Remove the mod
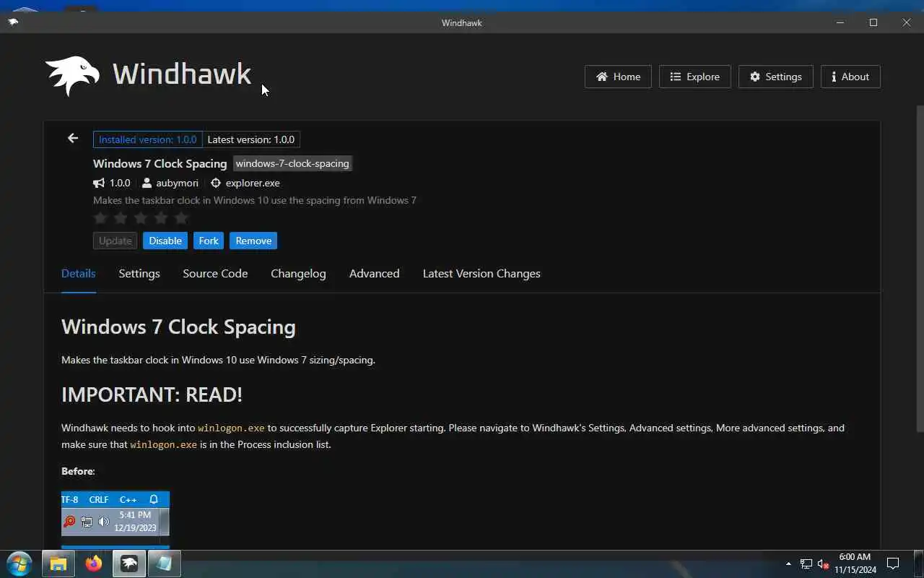 [253, 241]
